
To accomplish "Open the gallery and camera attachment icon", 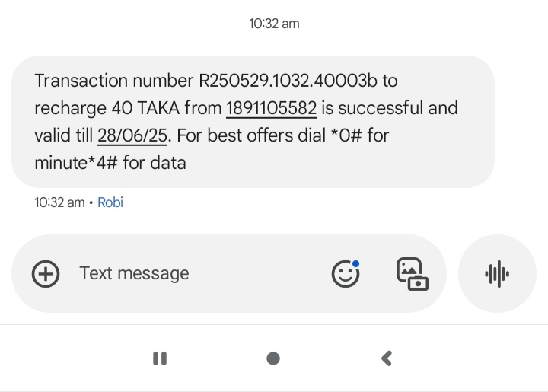I will [412, 274].
